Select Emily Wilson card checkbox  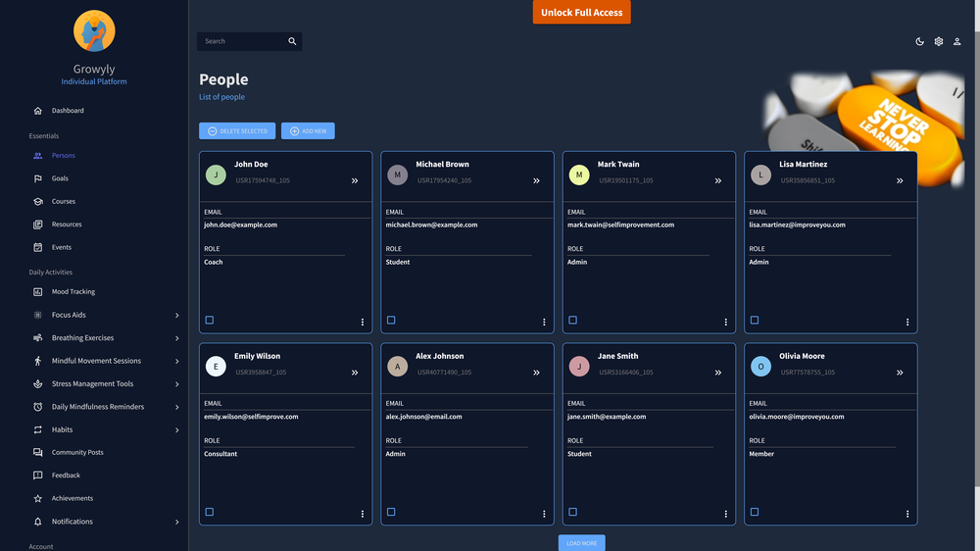coord(210,512)
